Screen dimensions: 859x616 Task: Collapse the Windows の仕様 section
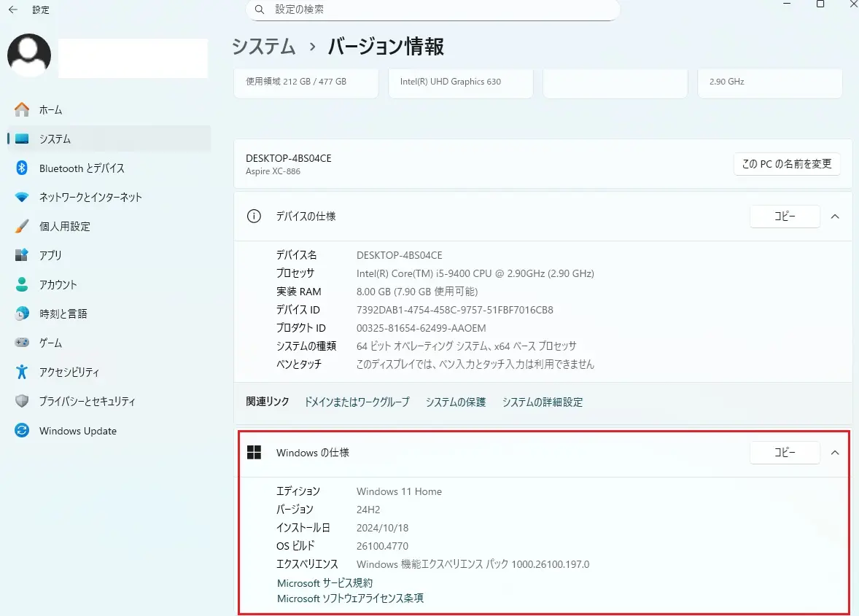(x=835, y=452)
